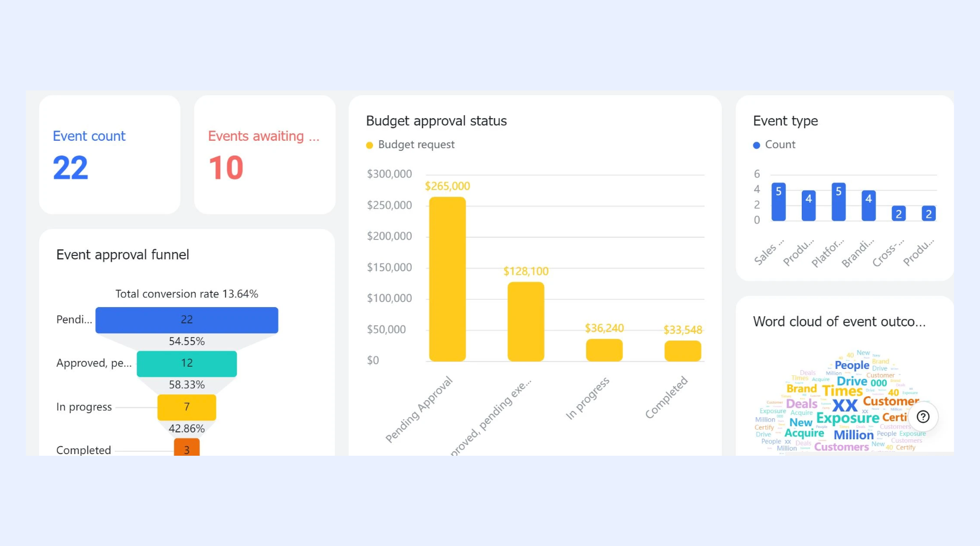Click the Pending Approval x-axis label
Screen dimensions: 980x546
(x=419, y=409)
